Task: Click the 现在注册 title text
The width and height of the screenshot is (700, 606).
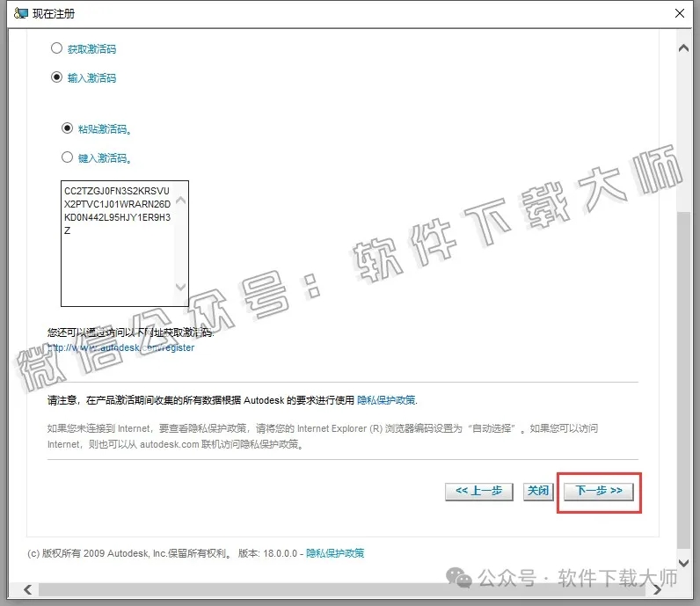Action: point(54,14)
